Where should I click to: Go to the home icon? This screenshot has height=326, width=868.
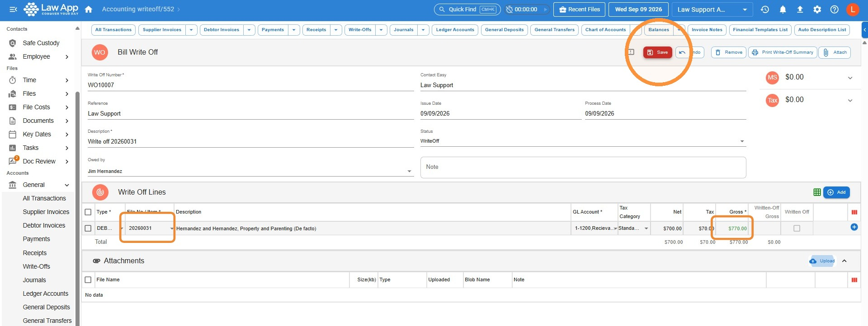coord(89,9)
